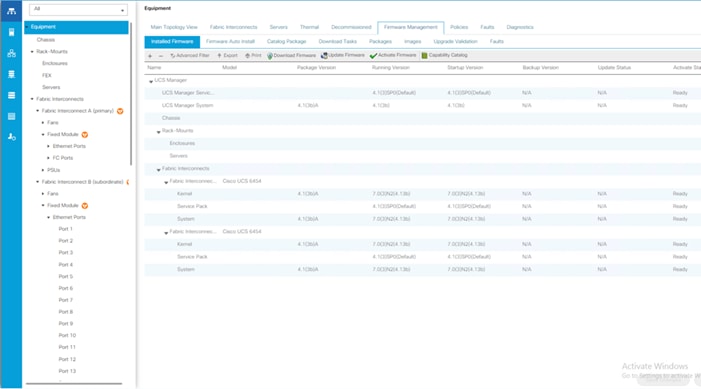Open Faults tab next to Policies
The image size is (701, 389).
point(487,27)
